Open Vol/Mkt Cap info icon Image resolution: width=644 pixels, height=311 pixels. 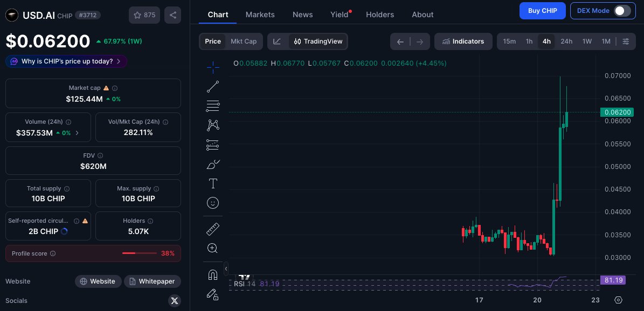[165, 122]
